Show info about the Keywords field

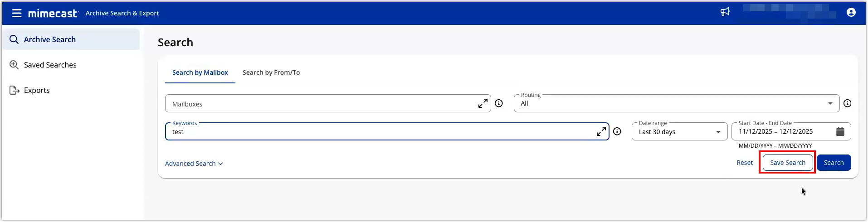tap(617, 131)
